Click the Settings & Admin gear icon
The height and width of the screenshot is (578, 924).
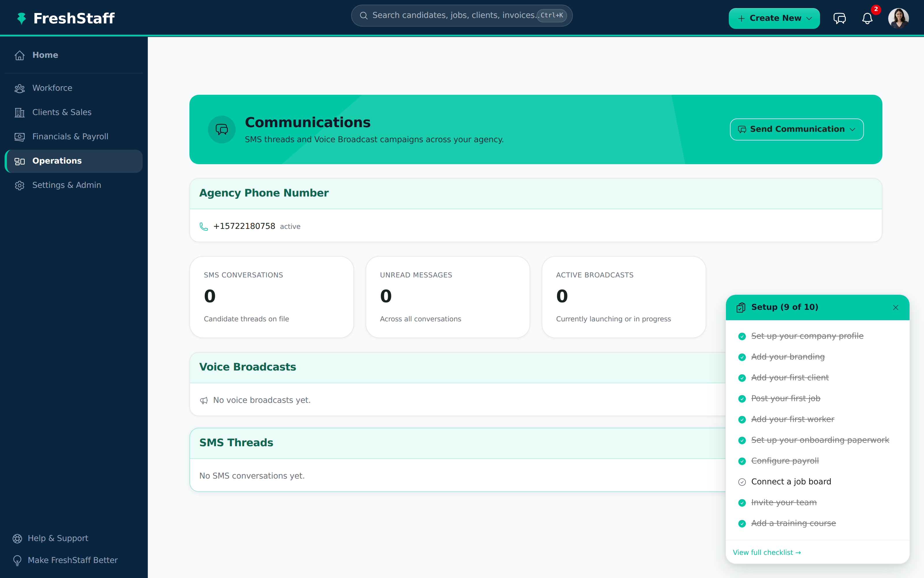(x=19, y=186)
